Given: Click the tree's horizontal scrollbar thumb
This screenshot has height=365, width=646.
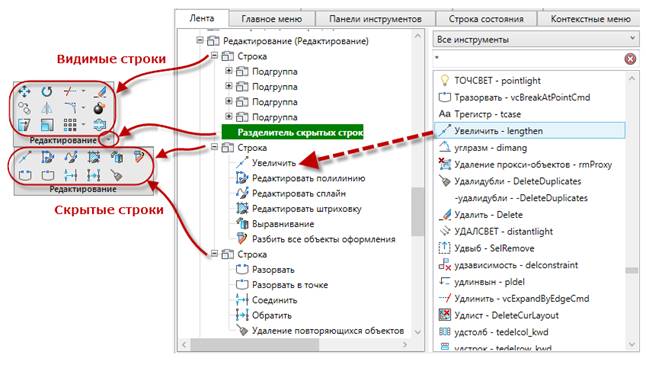Looking at the screenshot, I should [x=254, y=344].
